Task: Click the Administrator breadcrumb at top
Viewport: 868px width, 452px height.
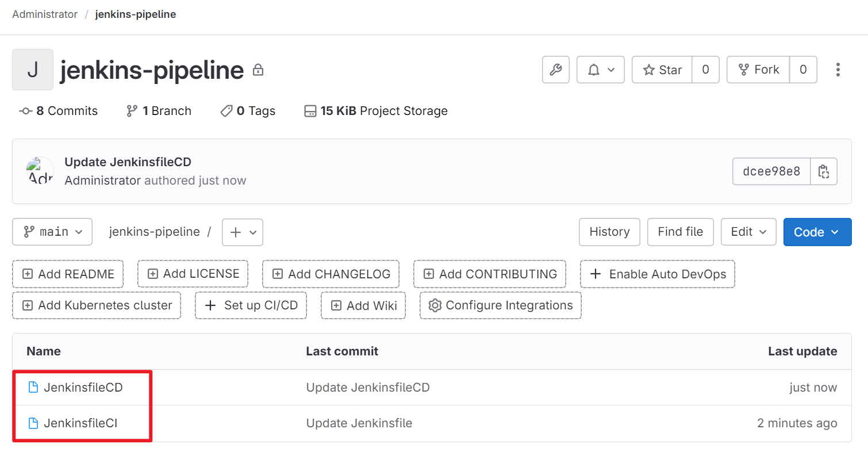Action: 45,14
